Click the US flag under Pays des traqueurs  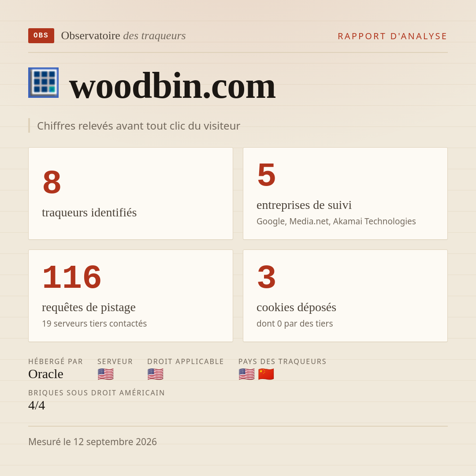coord(246,374)
